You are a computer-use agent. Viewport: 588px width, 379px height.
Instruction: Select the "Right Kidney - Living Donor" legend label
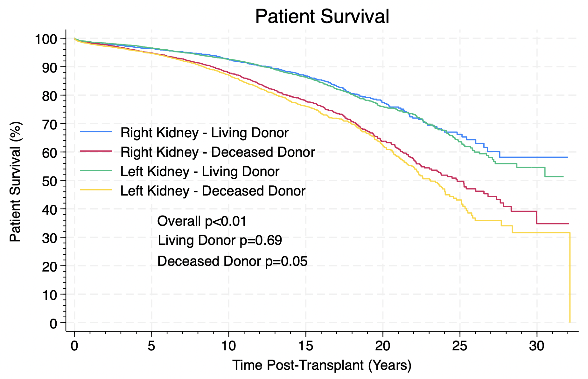204,133
